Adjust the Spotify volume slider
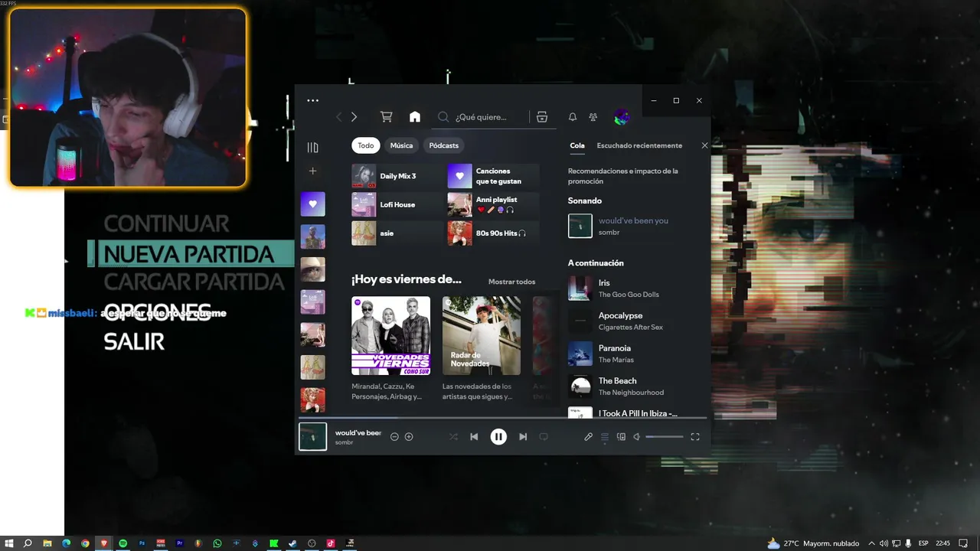This screenshot has height=551, width=980. click(665, 437)
